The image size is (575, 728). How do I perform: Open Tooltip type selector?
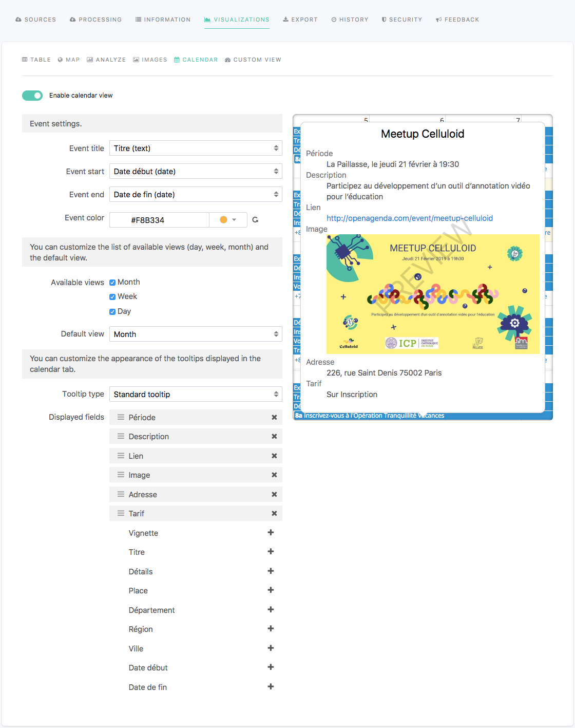tap(196, 395)
